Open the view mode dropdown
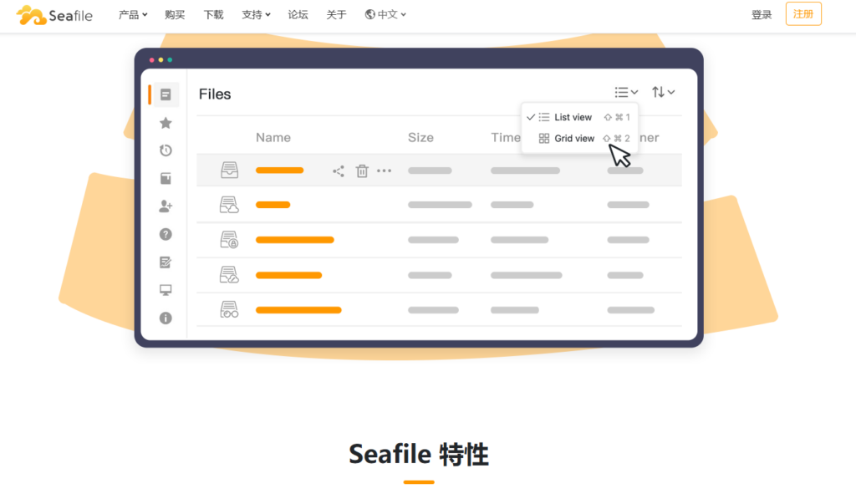This screenshot has height=504, width=856. (625, 92)
